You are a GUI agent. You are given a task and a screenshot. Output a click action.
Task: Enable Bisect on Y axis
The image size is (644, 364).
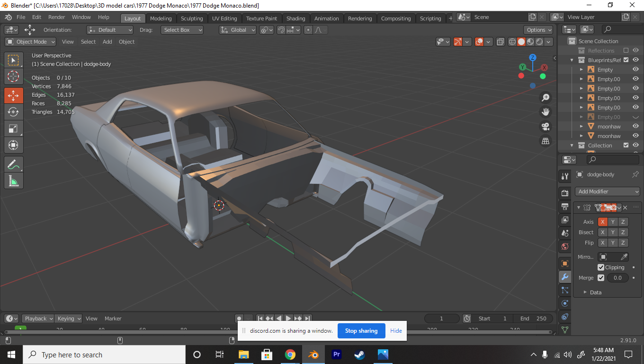pos(613,232)
